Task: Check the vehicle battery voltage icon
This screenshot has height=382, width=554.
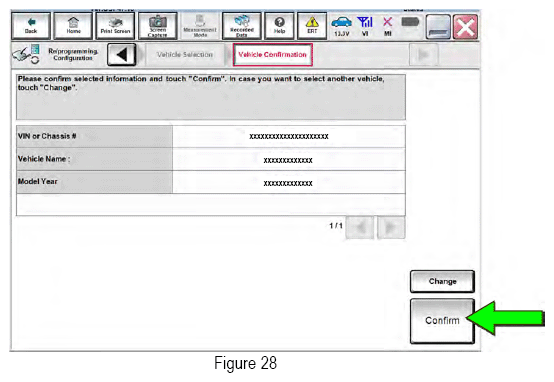Action: [341, 27]
